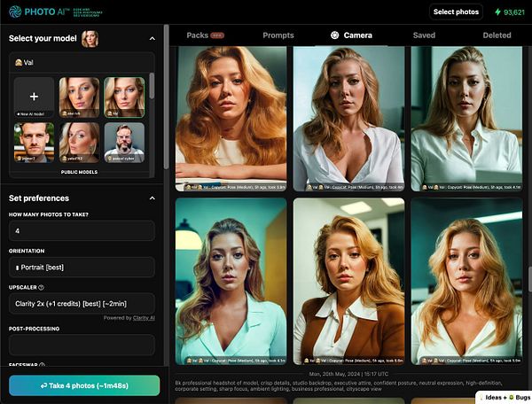This screenshot has height=404, width=532.
Task: Click the plus icon for New AI model
Action: coord(34,97)
